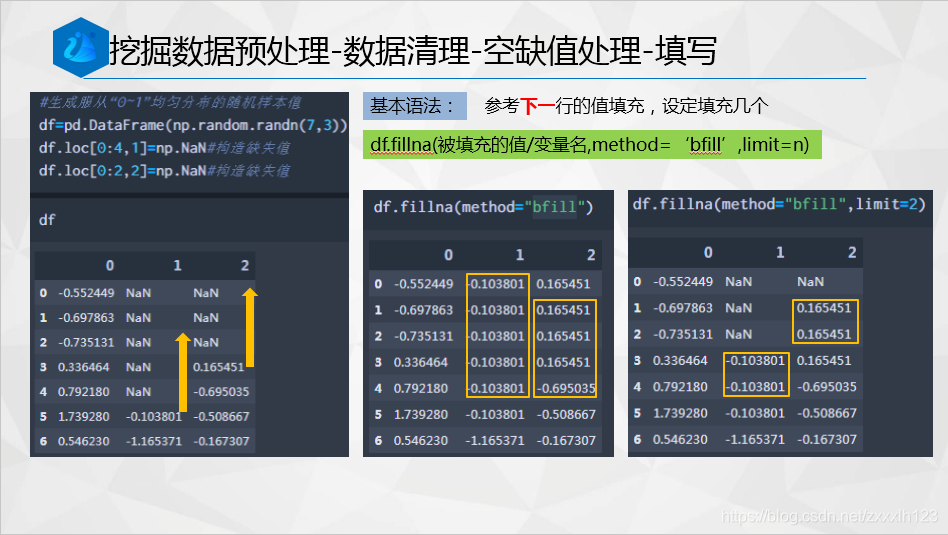Click -0.735131 in the original df table
Viewport: 948px width, 535px height.
click(x=86, y=343)
